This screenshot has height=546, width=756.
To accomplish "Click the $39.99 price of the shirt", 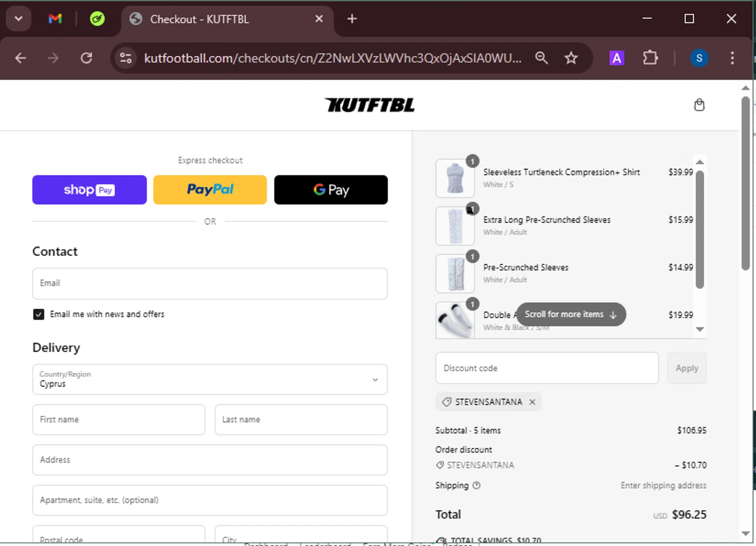I will (680, 172).
